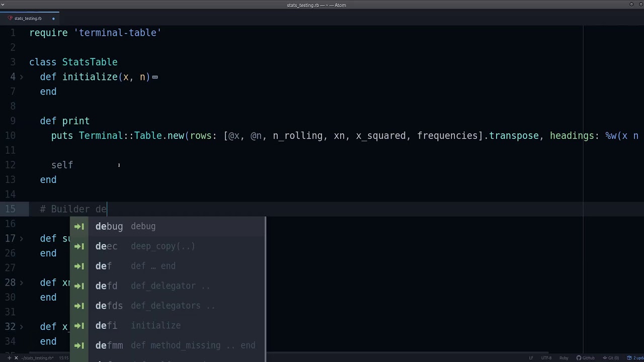Image resolution: width=644 pixels, height=362 pixels.
Task: Click 'frequencies' in the rows array
Action: tap(447, 136)
